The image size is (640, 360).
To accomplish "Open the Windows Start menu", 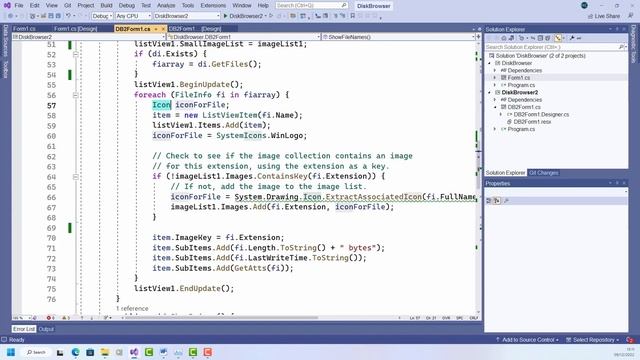I will coord(11,352).
